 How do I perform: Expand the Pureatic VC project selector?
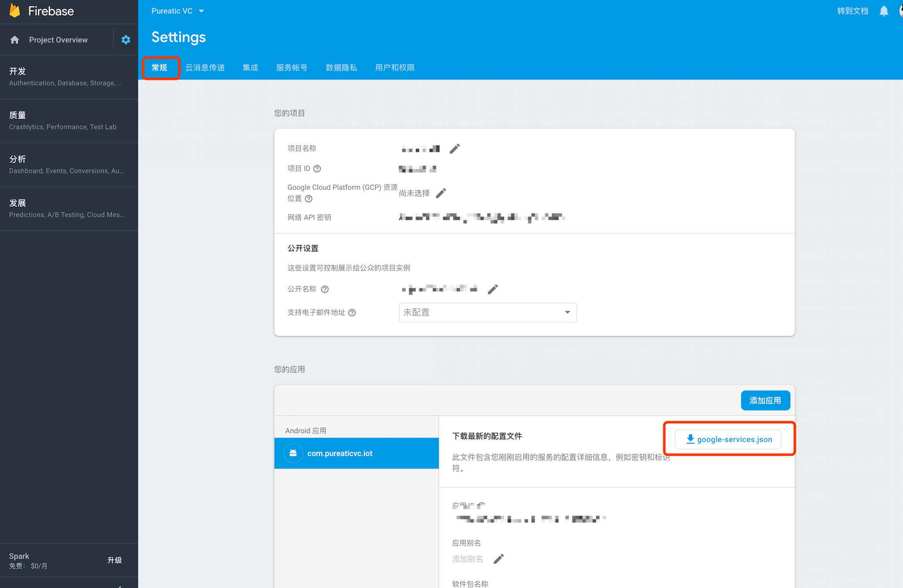click(178, 11)
